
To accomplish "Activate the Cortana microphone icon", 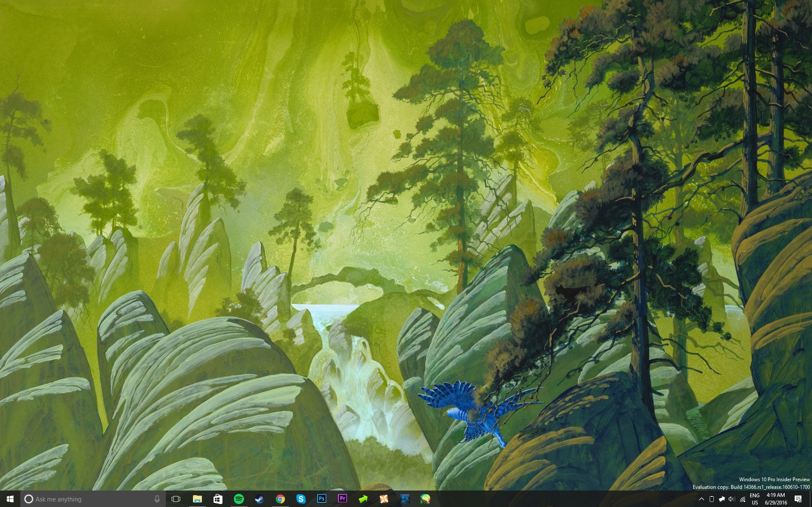I will [x=157, y=499].
